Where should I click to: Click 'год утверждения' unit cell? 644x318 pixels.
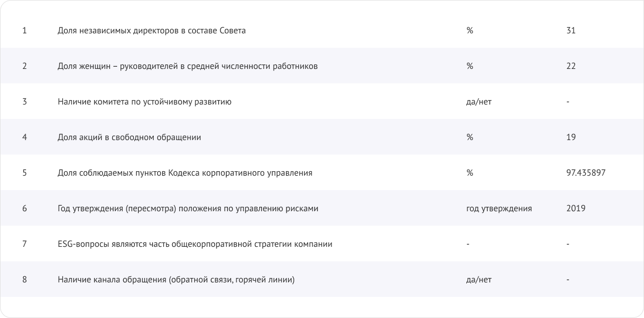tap(499, 208)
